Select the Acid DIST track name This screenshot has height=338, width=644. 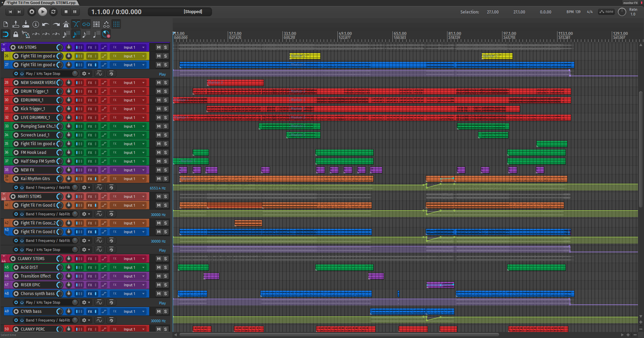29,267
